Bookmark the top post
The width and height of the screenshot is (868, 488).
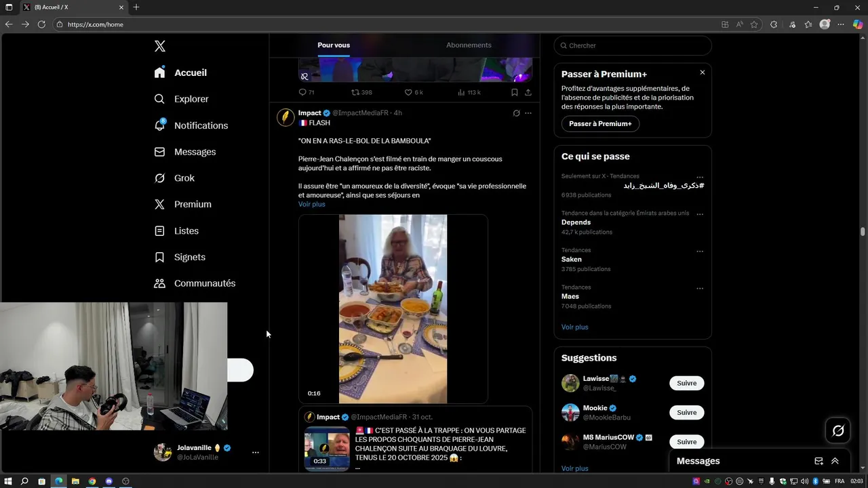(515, 92)
